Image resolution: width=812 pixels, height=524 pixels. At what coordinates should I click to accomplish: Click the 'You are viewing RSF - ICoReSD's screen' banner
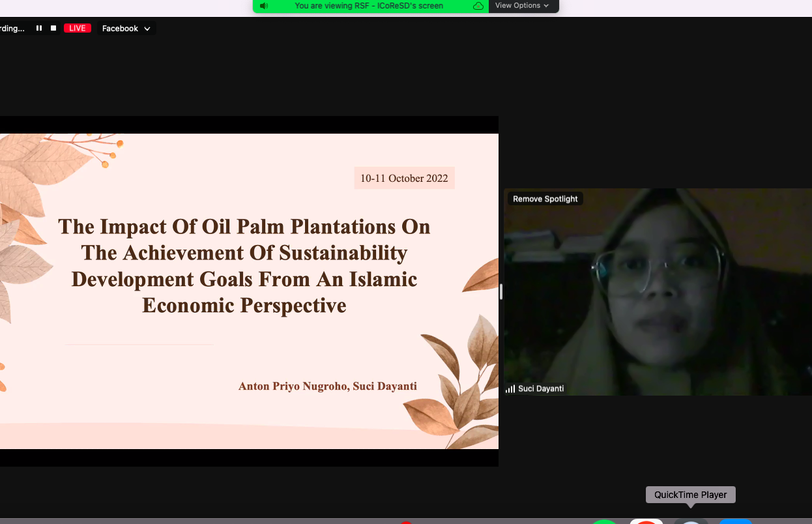tap(369, 6)
